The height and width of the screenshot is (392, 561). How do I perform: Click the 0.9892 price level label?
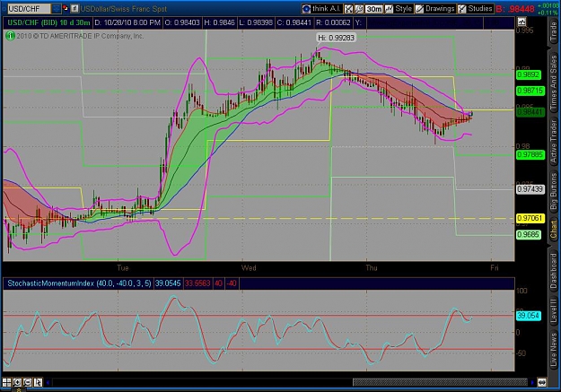click(x=529, y=74)
